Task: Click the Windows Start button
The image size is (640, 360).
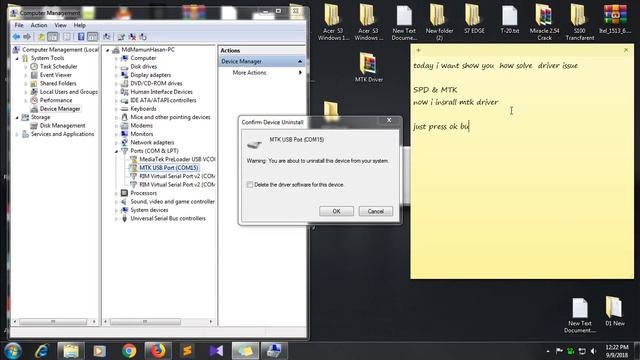Action: 13,351
